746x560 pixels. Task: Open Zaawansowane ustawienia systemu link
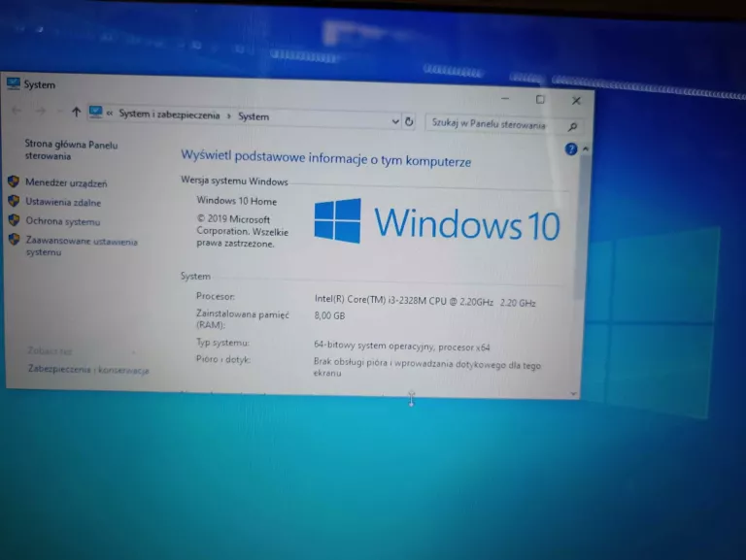(82, 247)
